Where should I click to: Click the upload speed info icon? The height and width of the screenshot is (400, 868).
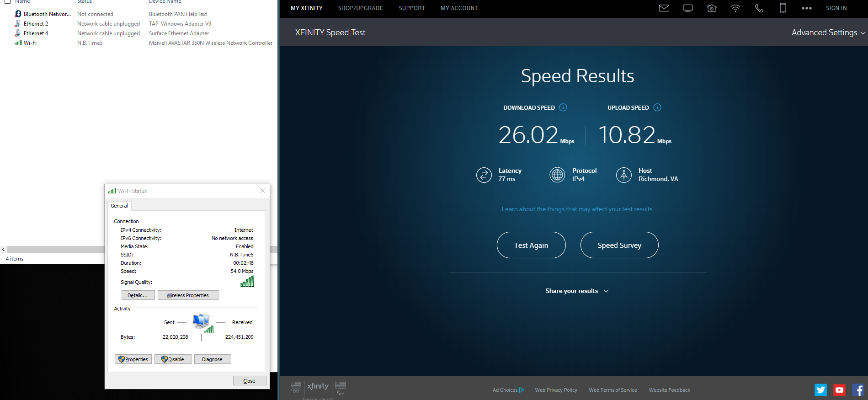[x=657, y=107]
